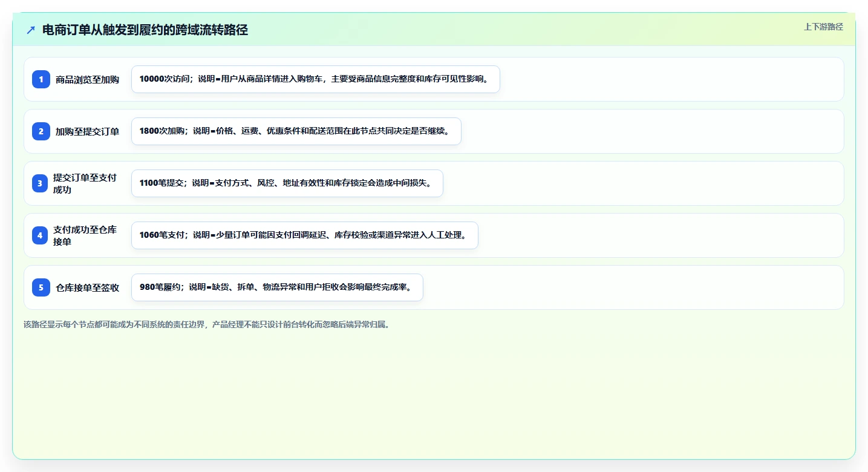Click the 980笔履约 description box
The height and width of the screenshot is (472, 868).
pos(277,287)
